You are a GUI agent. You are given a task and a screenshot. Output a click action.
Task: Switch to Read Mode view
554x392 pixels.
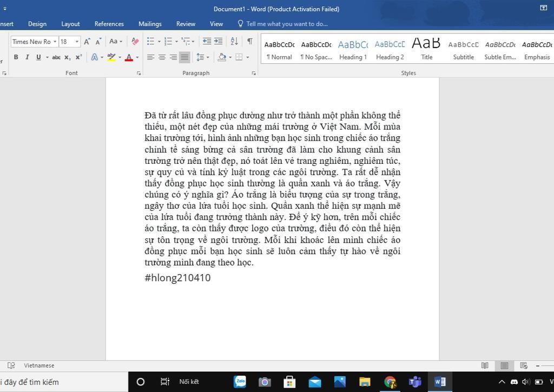(x=485, y=366)
